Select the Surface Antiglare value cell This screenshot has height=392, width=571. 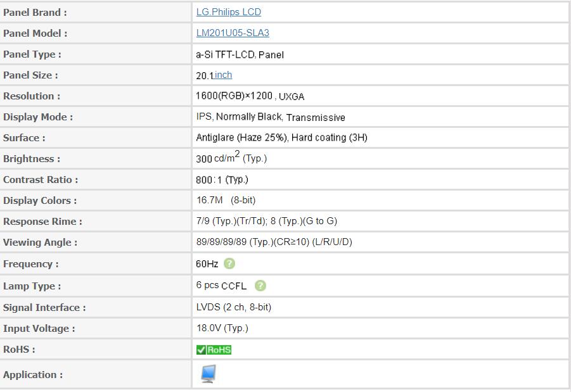[380, 137]
